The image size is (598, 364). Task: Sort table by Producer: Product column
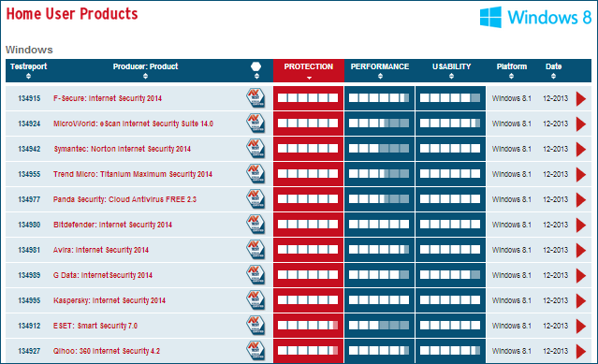[x=145, y=70]
